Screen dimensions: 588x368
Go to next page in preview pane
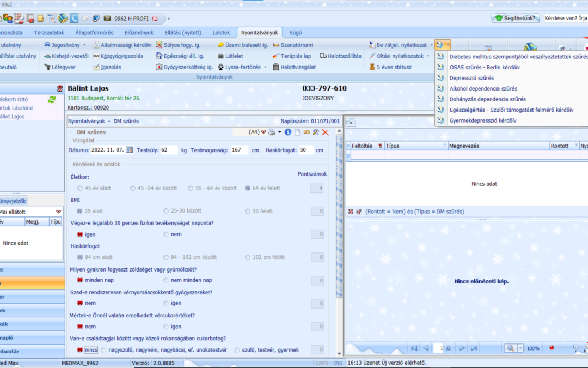tap(462, 348)
